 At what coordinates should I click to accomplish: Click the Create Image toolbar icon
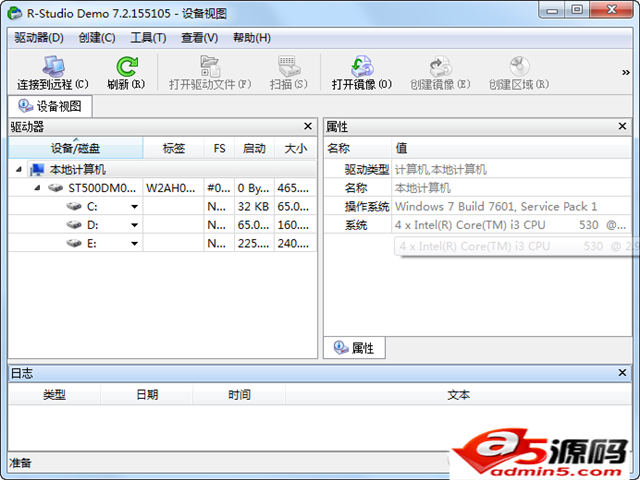(x=440, y=66)
